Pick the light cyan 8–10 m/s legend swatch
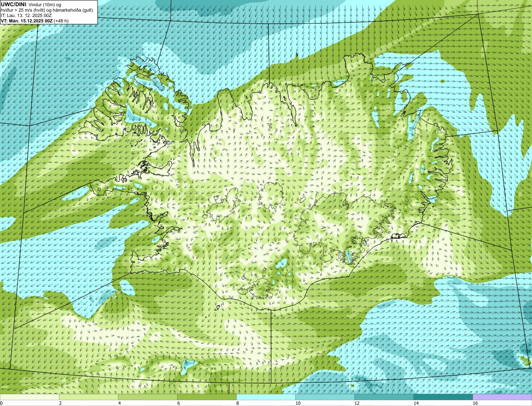 tap(266, 397)
